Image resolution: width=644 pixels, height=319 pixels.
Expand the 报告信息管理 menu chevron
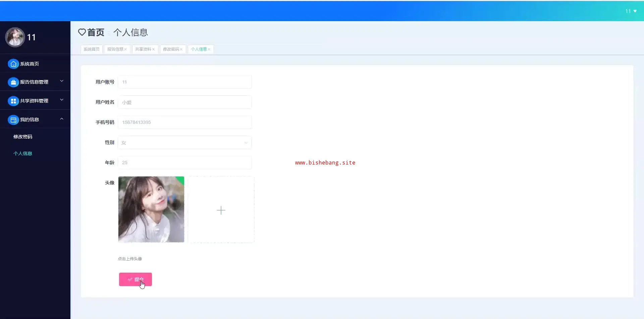click(62, 81)
